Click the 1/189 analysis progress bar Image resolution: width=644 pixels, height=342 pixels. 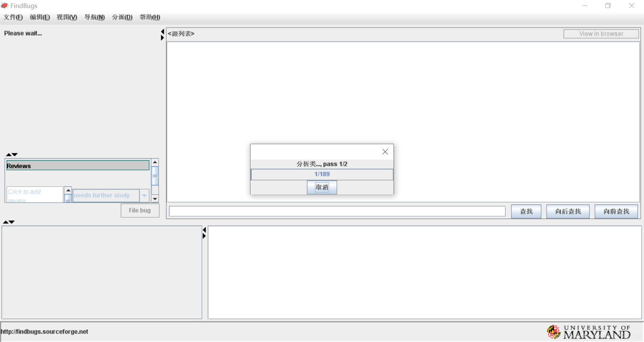tap(322, 174)
